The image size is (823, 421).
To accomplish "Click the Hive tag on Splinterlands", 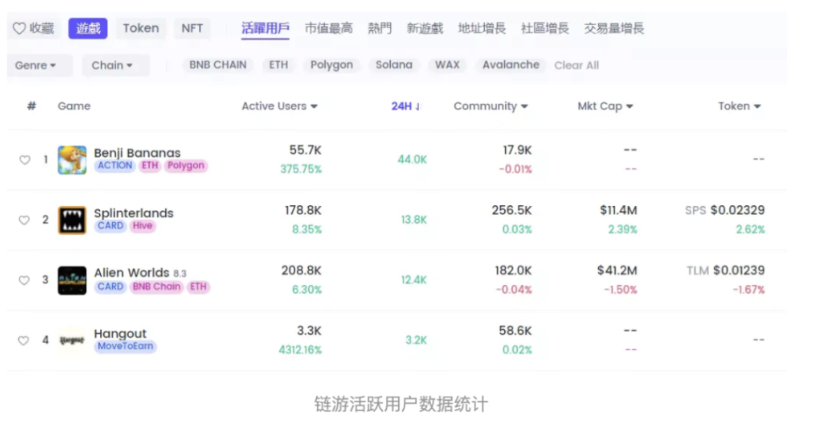I will 142,226.
